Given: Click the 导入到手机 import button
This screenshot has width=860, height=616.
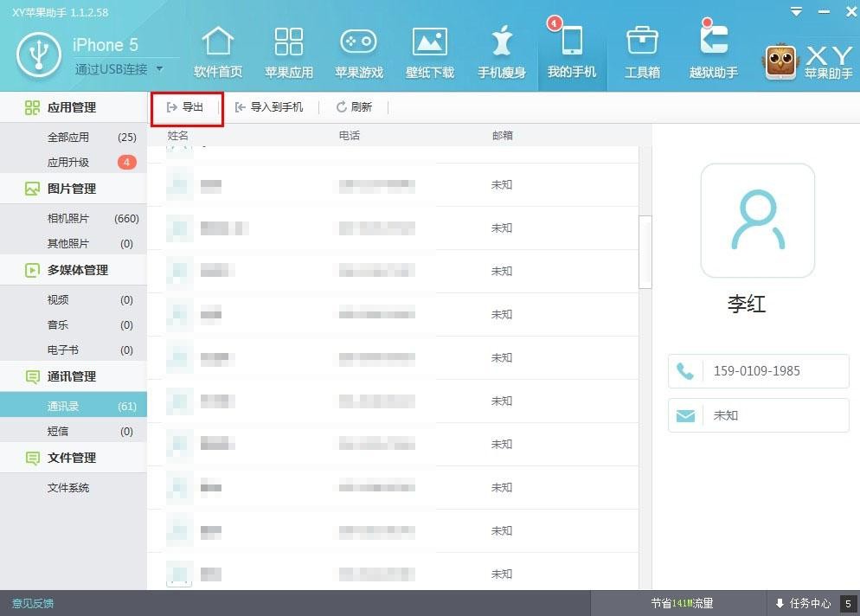Looking at the screenshot, I should point(269,107).
